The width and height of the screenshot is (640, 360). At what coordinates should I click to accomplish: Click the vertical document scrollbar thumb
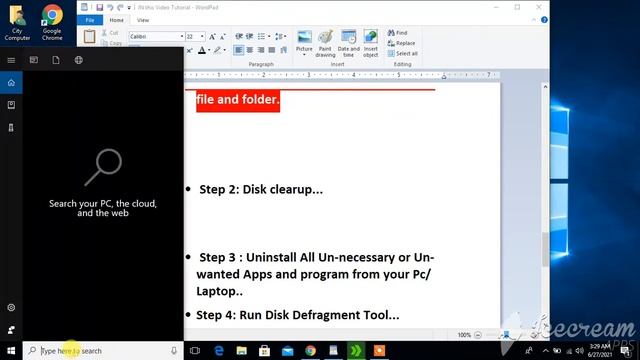[x=545, y=249]
